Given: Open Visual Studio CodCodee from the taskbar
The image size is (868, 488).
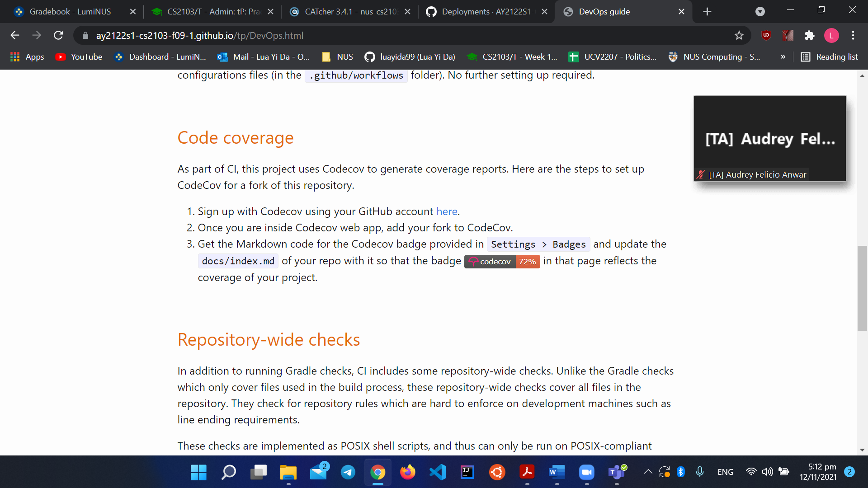Looking at the screenshot, I should click(x=437, y=472).
